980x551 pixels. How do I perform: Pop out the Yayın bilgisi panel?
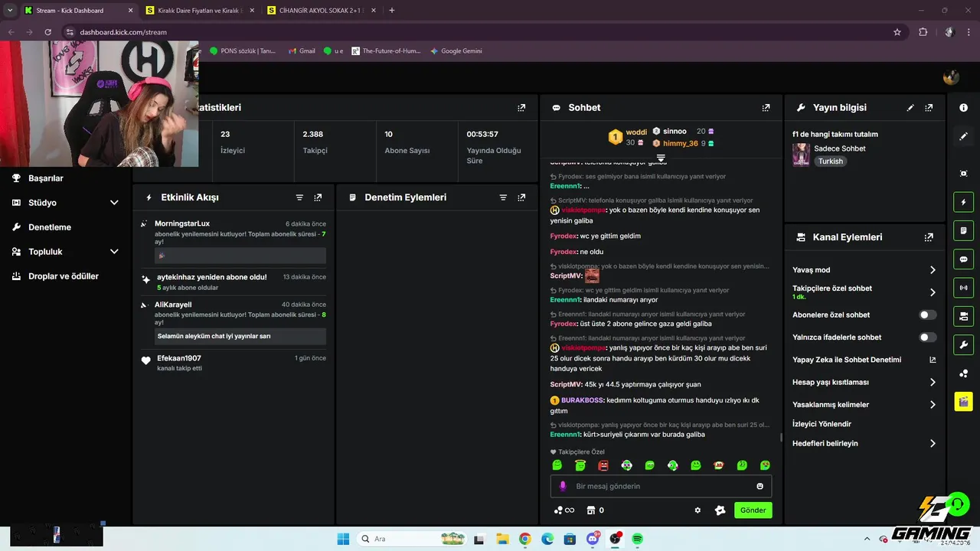tap(929, 108)
